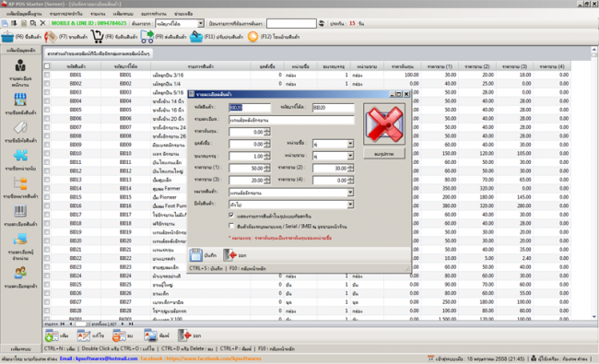The height and width of the screenshot is (364, 599).
Task: Open the purchase unit dropdown in the dialog
Action: coord(350,144)
